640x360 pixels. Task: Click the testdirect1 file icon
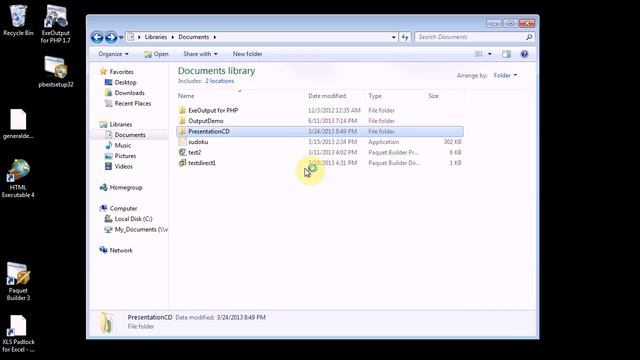click(x=182, y=163)
